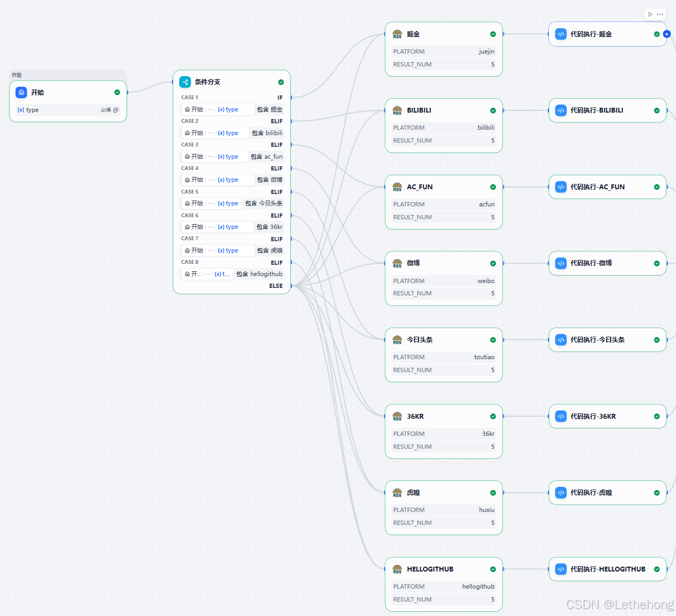Image resolution: width=676 pixels, height=616 pixels.
Task: Click the RSS icon of 36KR node
Action: (x=397, y=416)
